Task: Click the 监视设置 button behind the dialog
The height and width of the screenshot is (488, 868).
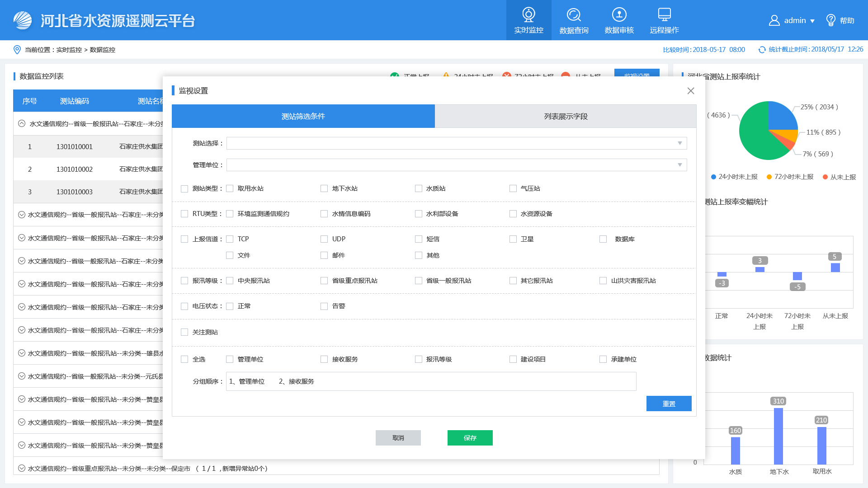Action: click(x=637, y=73)
